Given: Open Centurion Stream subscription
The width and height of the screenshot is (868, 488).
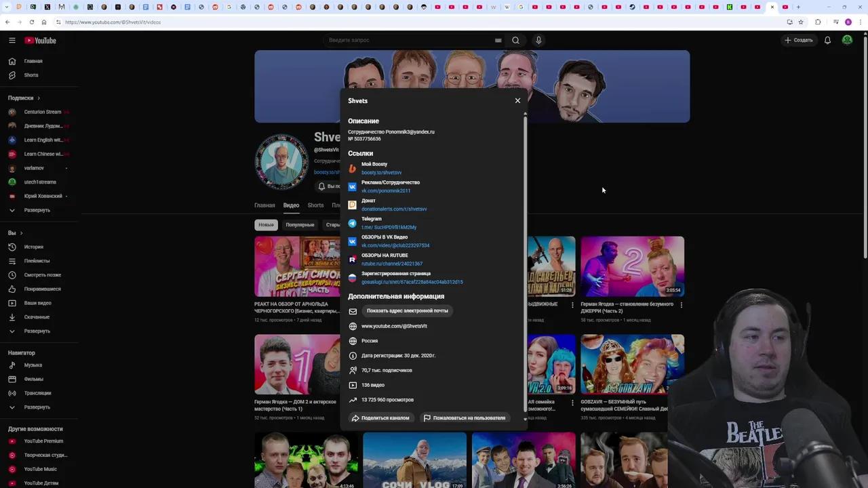Looking at the screenshot, I should [x=42, y=112].
